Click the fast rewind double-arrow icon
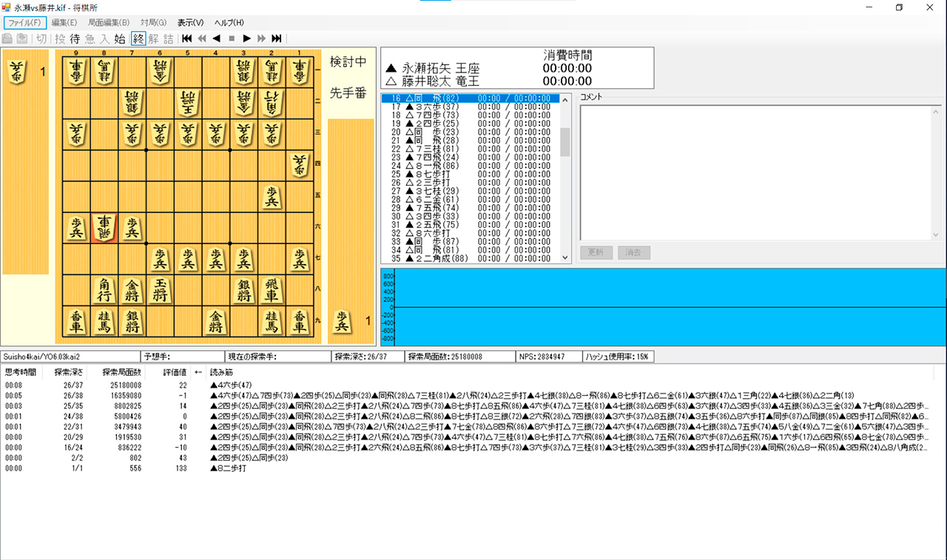 (202, 38)
